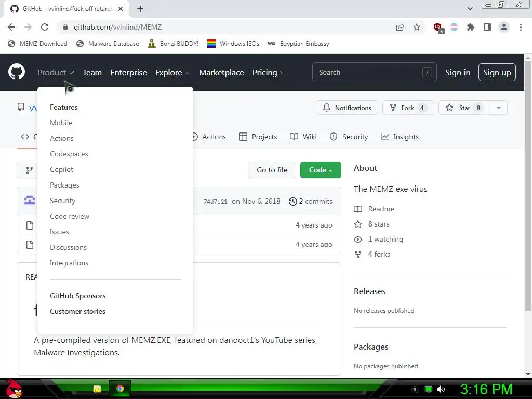Open Bonzi BUDDY! bookmark

click(x=174, y=44)
